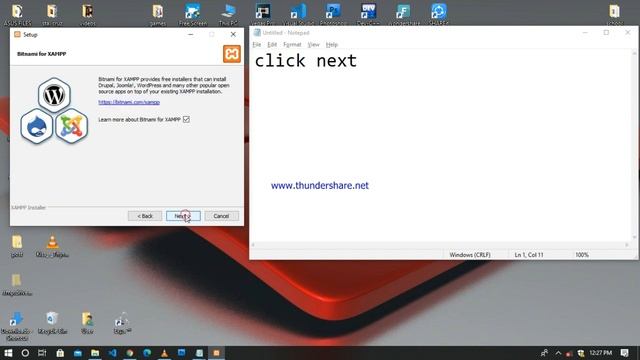Click the Notepad title bar icon
Viewport: 640px width, 360px height.
(257, 33)
